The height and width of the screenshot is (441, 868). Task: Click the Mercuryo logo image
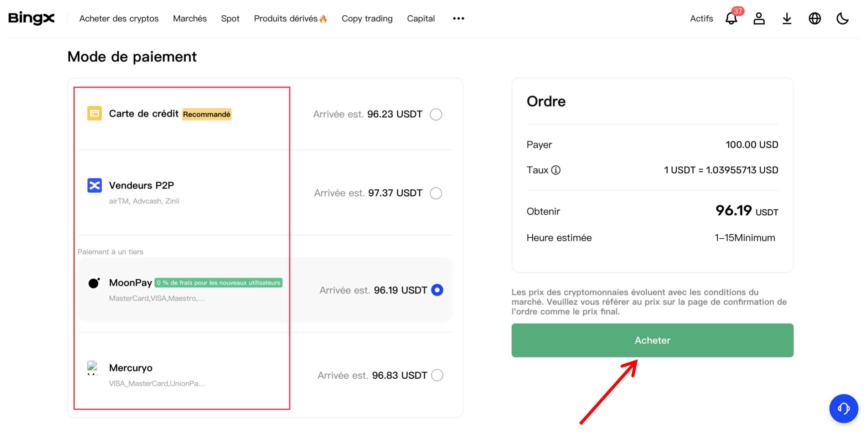[93, 368]
